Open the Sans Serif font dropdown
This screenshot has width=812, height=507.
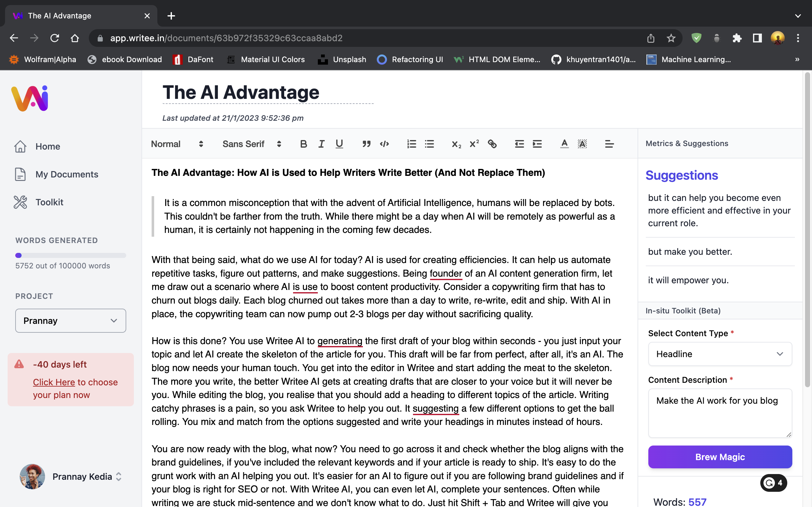[252, 144]
